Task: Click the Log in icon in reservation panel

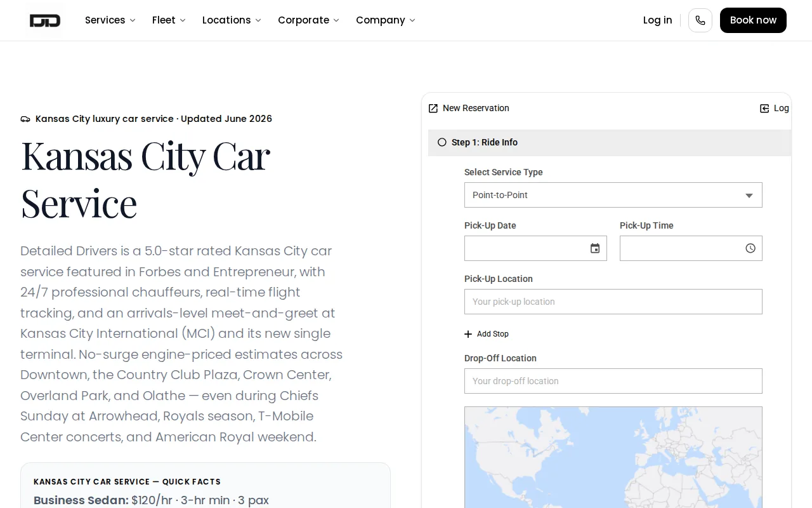Action: [764, 109]
